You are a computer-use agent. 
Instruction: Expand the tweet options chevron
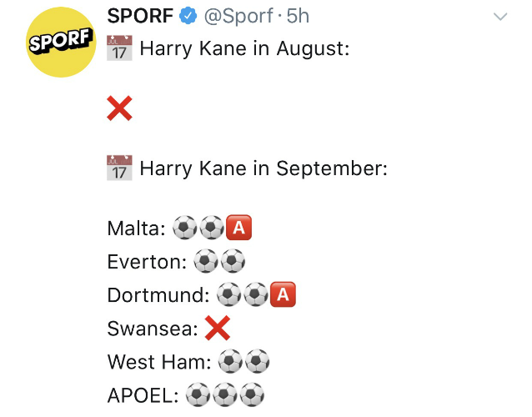pos(500,17)
